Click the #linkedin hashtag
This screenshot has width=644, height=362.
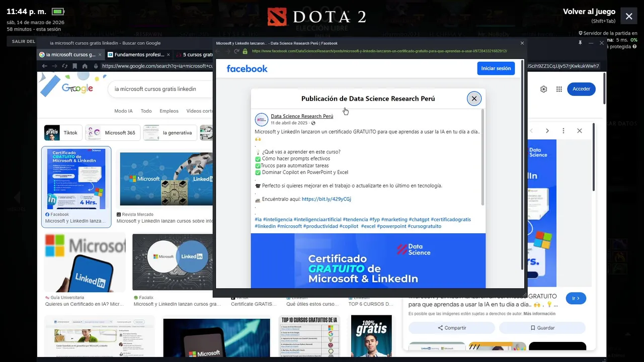(265, 226)
